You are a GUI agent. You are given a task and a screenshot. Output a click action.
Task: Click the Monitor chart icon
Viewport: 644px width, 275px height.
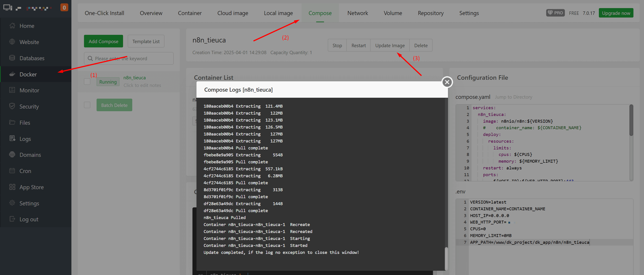[12, 90]
